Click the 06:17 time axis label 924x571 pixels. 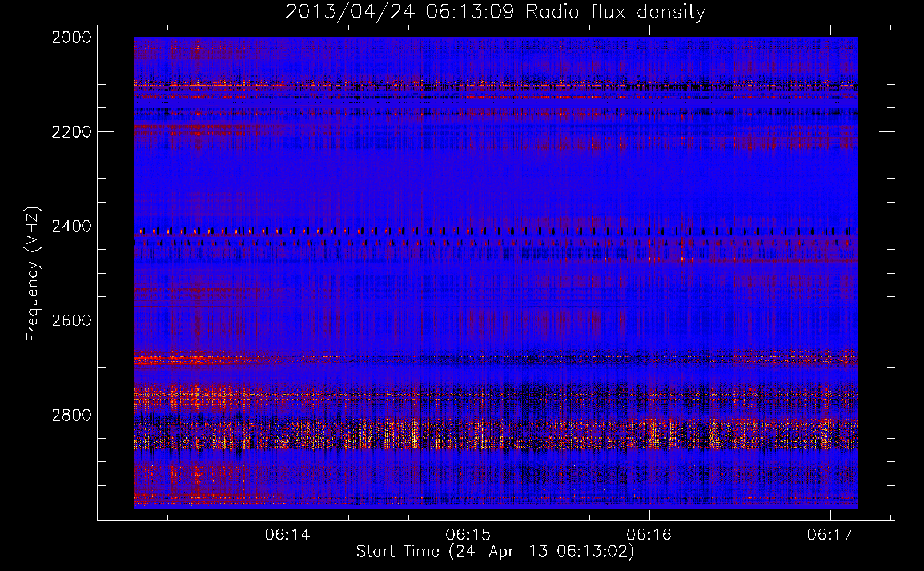point(829,534)
